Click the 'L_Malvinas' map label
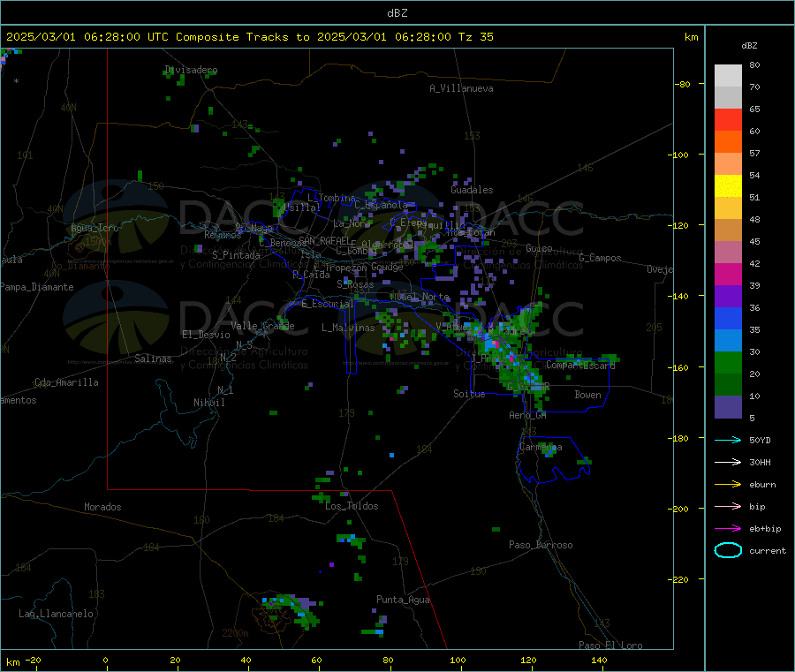 click(x=348, y=328)
